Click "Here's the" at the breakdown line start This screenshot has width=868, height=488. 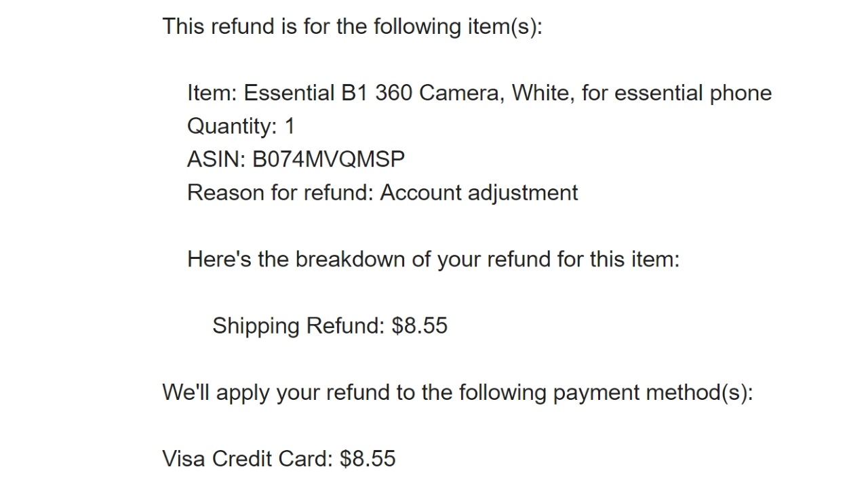(x=238, y=259)
